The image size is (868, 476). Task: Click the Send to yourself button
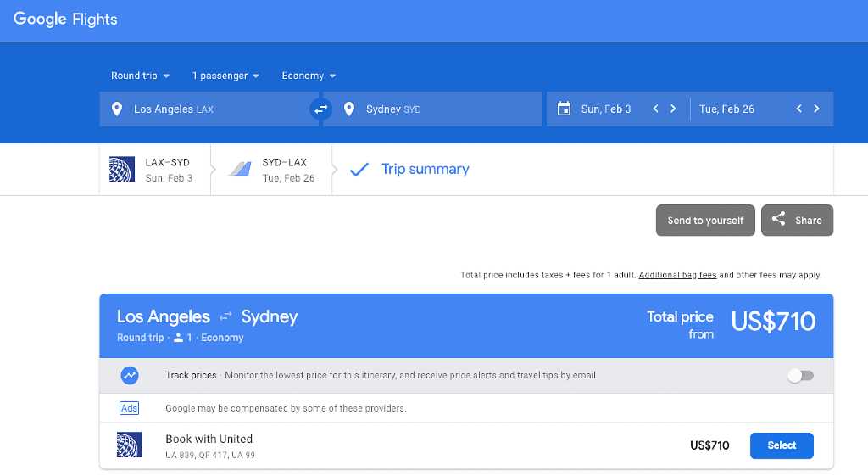point(705,220)
